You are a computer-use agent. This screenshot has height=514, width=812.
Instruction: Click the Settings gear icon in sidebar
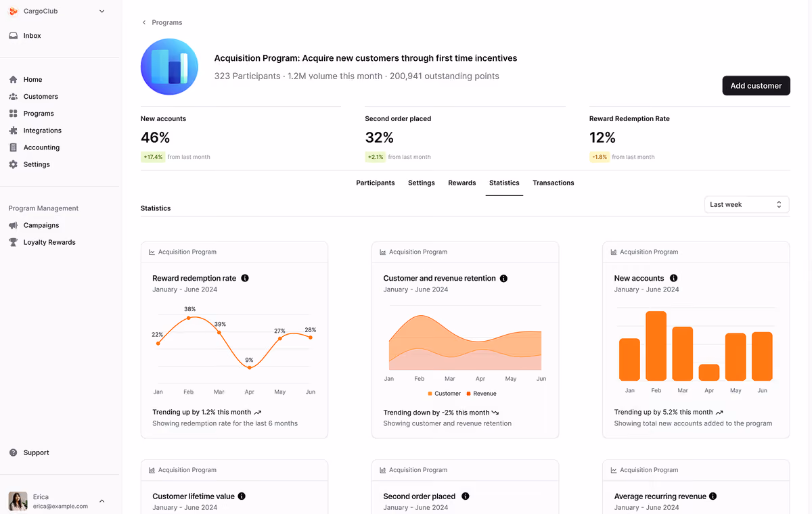click(13, 164)
